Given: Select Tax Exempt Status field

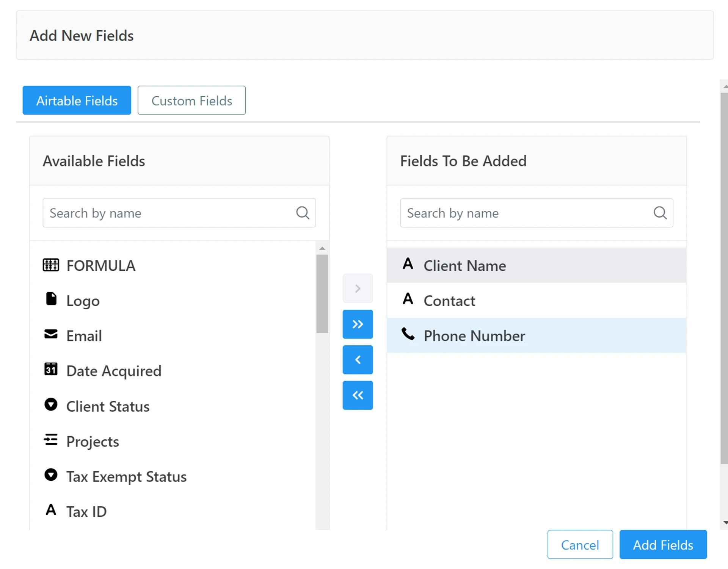Looking at the screenshot, I should 127,477.
